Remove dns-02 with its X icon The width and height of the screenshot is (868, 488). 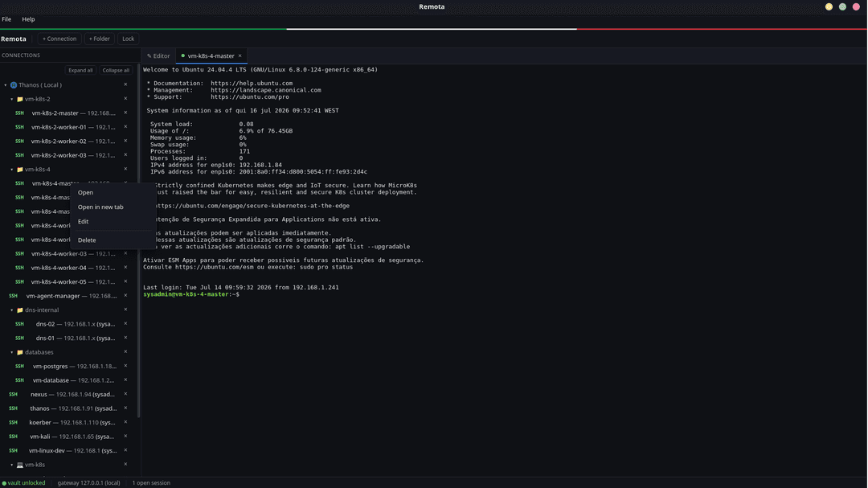(125, 323)
